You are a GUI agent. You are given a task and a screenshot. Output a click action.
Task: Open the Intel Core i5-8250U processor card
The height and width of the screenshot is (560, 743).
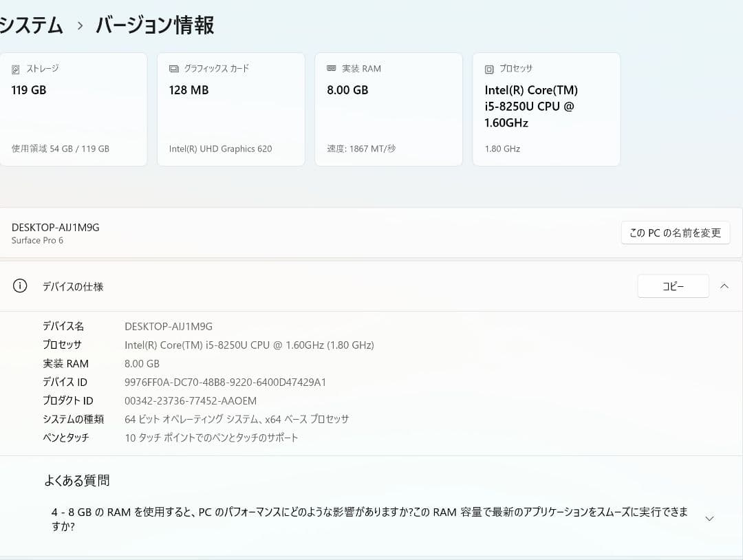pos(546,109)
